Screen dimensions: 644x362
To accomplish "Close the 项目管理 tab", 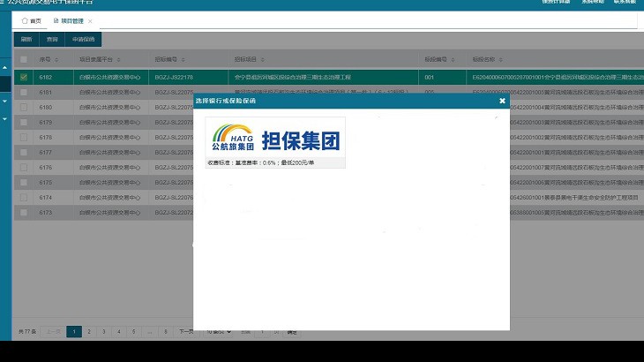I will 90,21.
